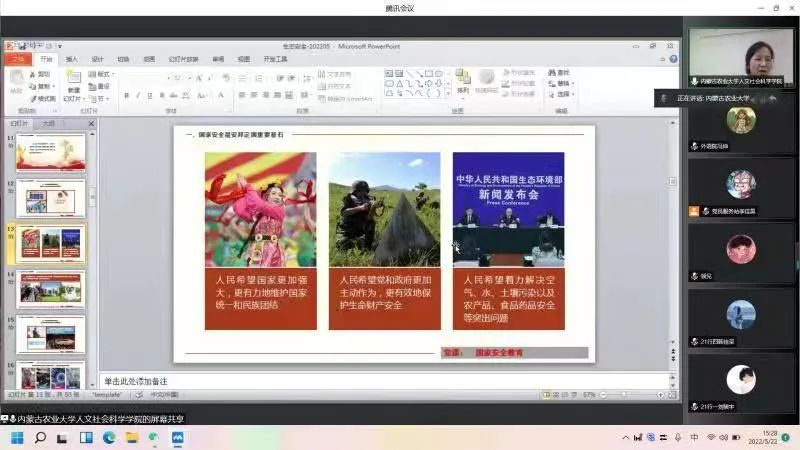Image resolution: width=800 pixels, height=450 pixels.
Task: Select the text box shape in shapes gallery
Action: pos(389,73)
